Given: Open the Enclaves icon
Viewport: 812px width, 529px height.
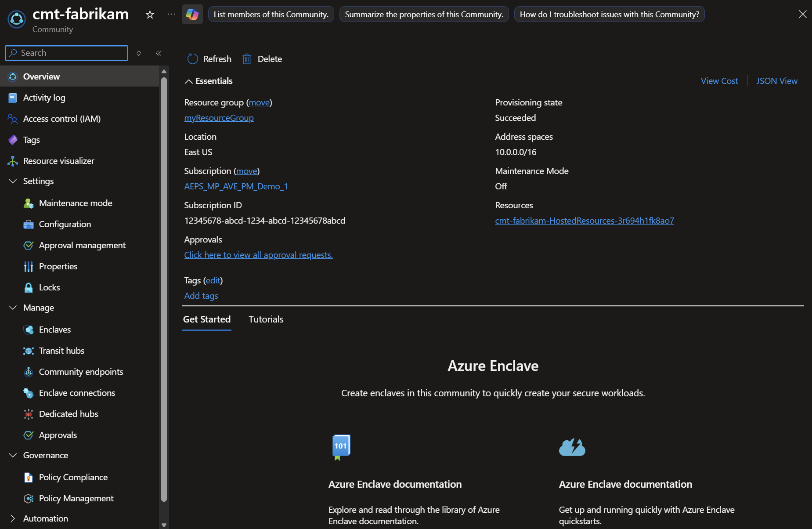Looking at the screenshot, I should [29, 330].
